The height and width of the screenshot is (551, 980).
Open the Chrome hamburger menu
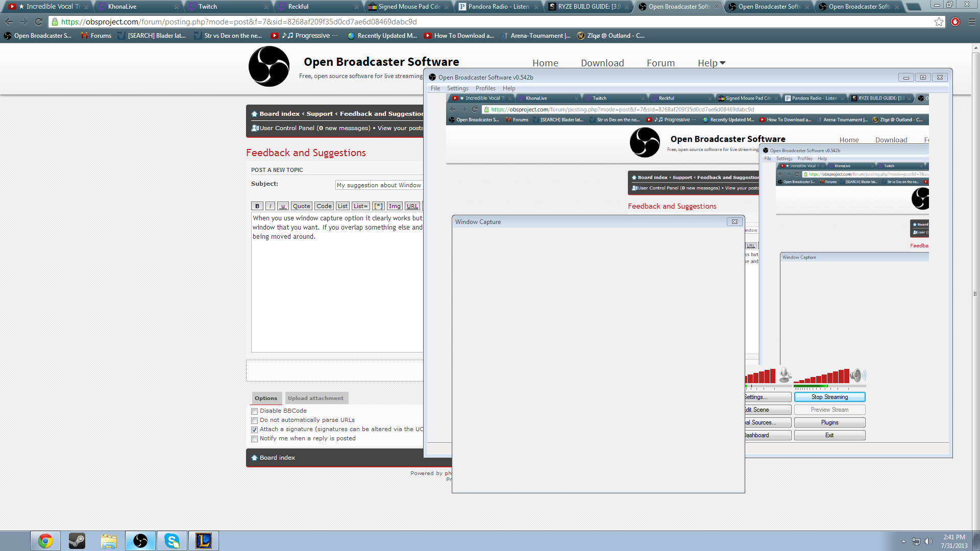(x=972, y=22)
